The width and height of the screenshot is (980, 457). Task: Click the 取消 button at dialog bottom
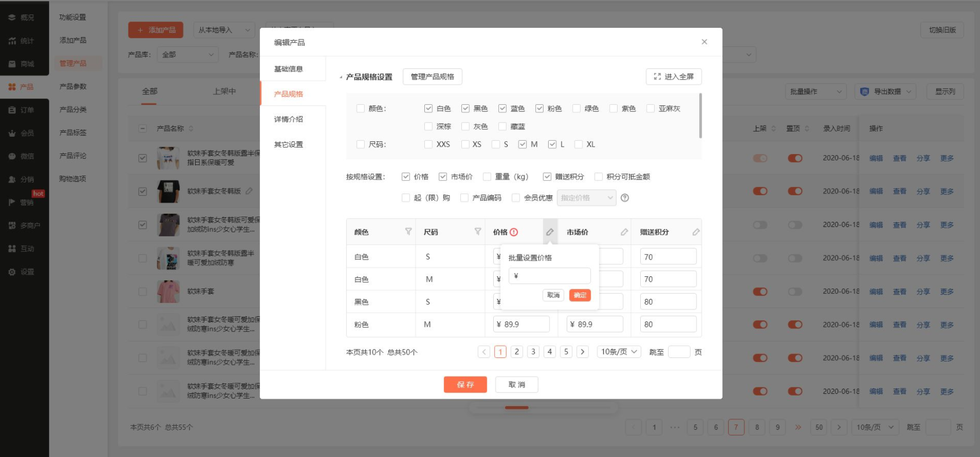[x=517, y=385]
